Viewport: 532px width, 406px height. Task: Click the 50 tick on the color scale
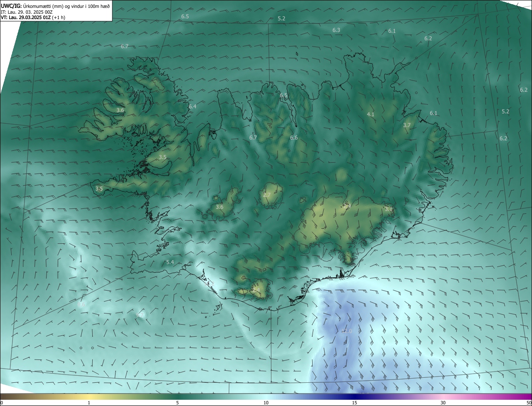(x=529, y=403)
